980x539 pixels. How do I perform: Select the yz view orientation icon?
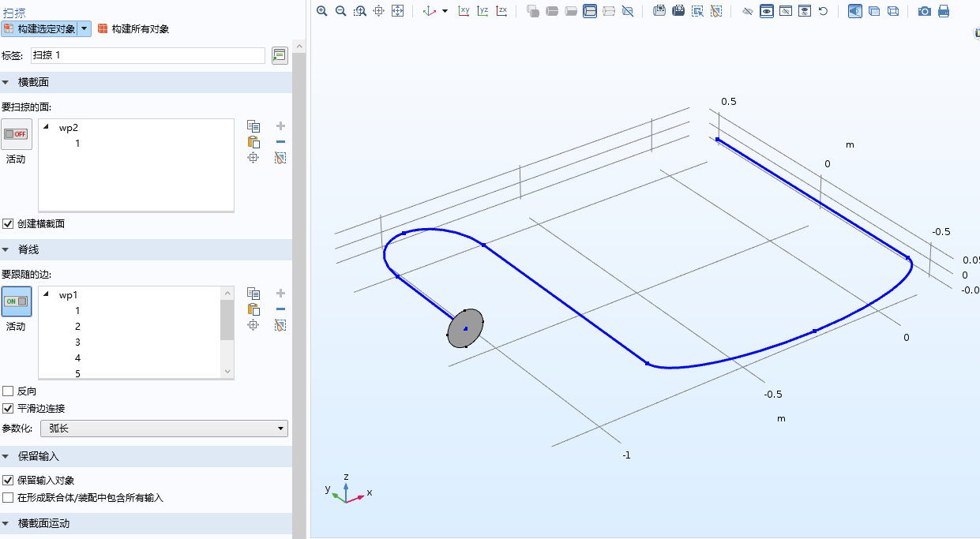coord(482,11)
